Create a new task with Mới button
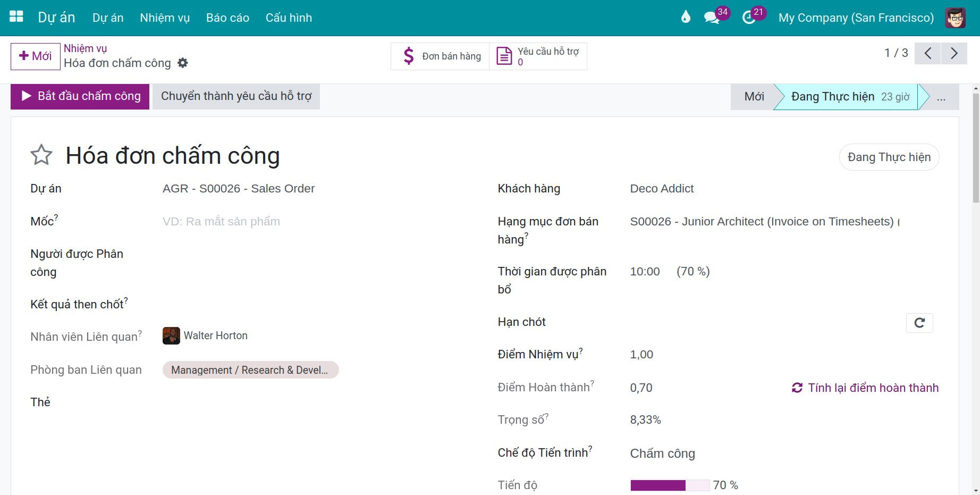Image resolution: width=980 pixels, height=495 pixels. point(35,56)
